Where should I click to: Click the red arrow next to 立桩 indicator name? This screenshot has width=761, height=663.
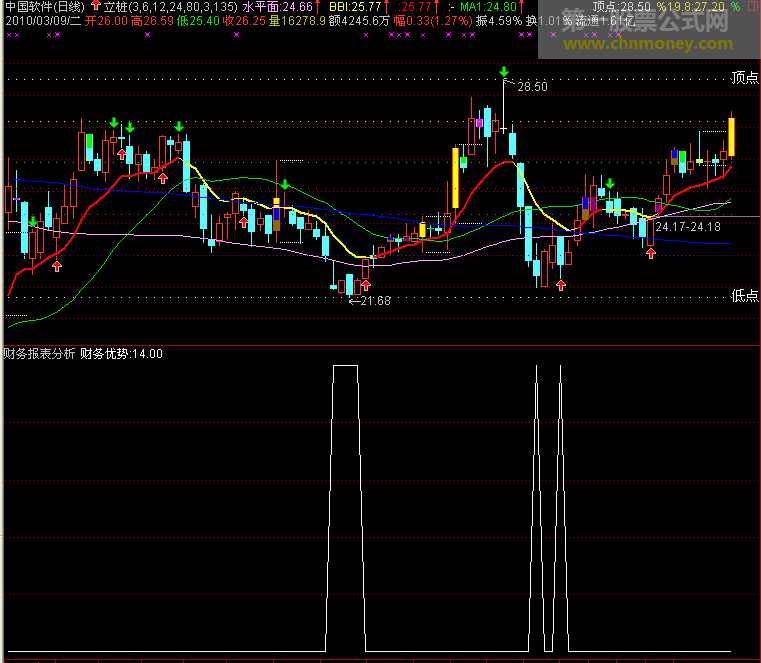click(x=96, y=6)
